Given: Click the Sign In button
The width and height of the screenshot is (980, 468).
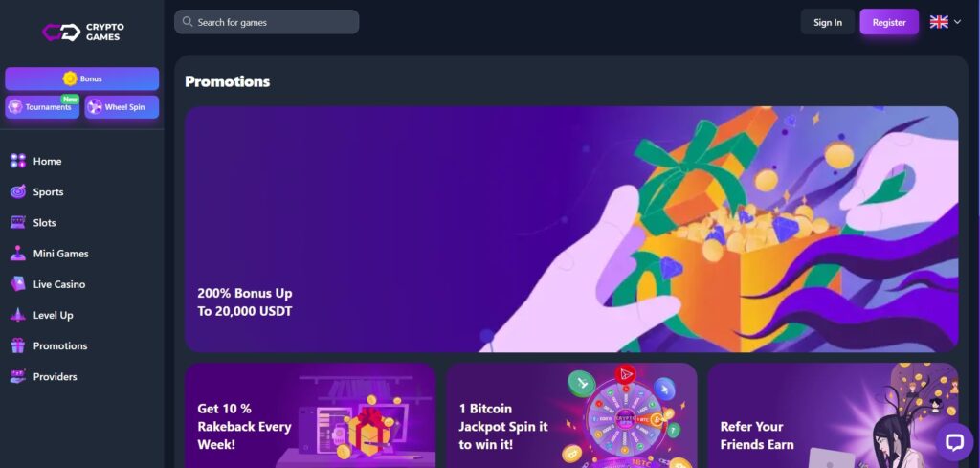Looking at the screenshot, I should pos(828,22).
